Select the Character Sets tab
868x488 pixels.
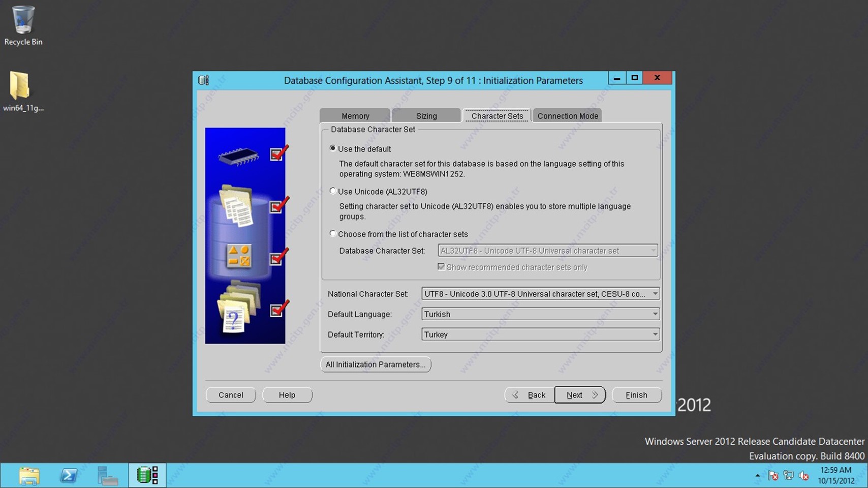coord(497,116)
